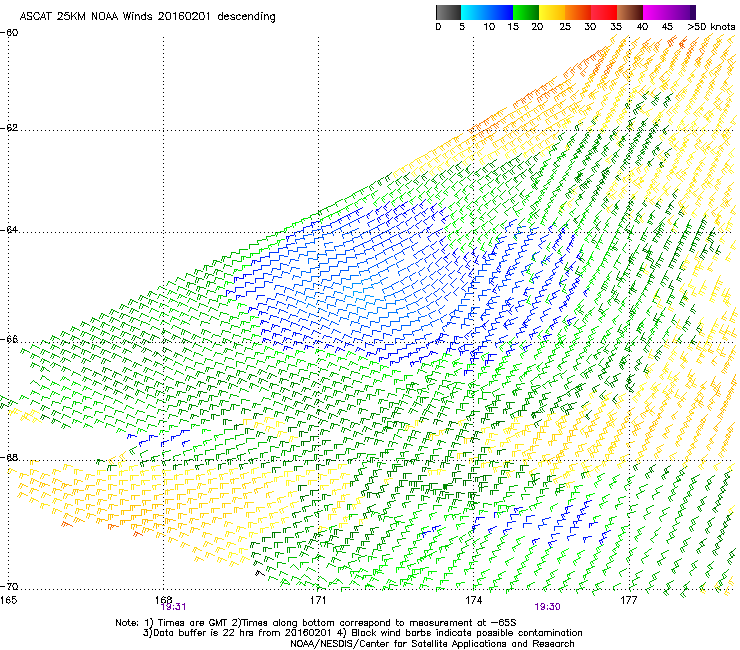Click the latitude label '-62'
The image size is (740, 650).
[x=9, y=128]
